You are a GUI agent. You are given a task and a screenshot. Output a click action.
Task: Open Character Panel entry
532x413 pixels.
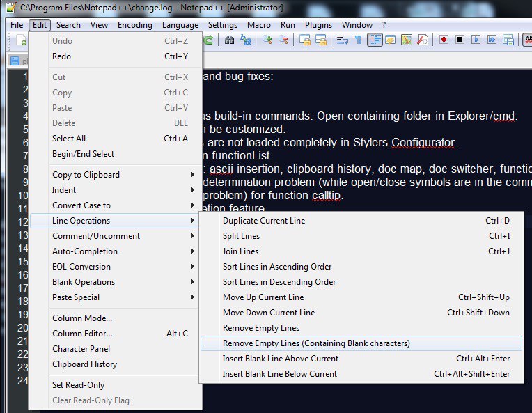click(116, 348)
